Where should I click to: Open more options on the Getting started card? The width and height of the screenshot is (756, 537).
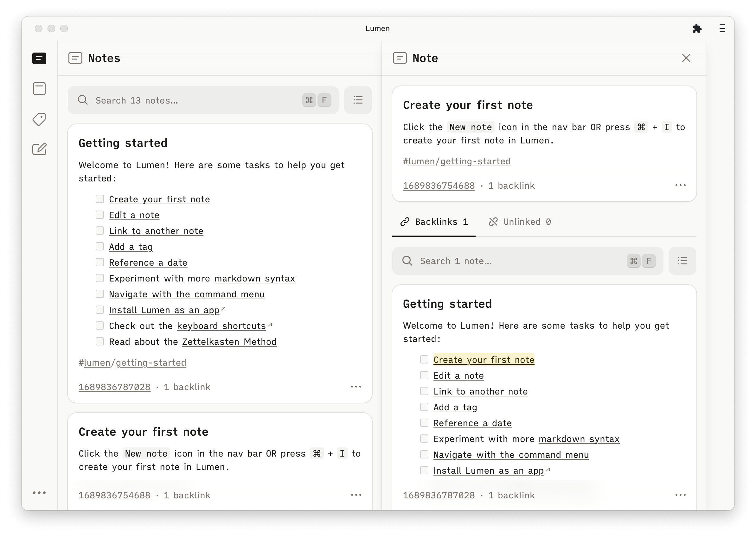[356, 387]
